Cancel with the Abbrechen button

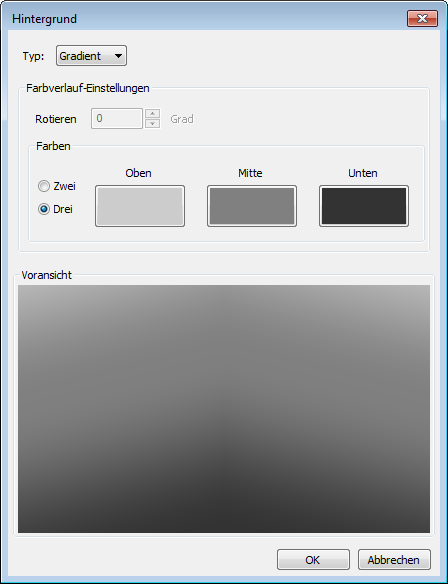point(394,560)
